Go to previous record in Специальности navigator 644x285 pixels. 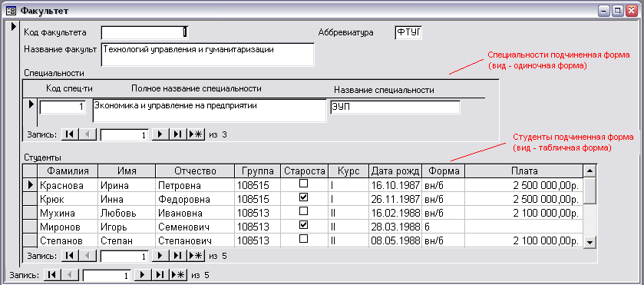[x=88, y=134]
